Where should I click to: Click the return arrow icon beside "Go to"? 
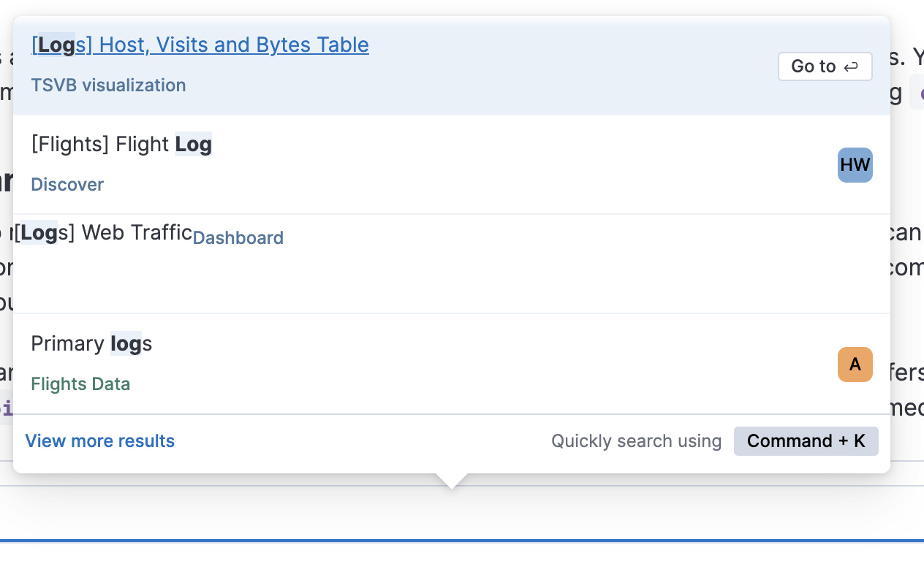pyautogui.click(x=851, y=66)
